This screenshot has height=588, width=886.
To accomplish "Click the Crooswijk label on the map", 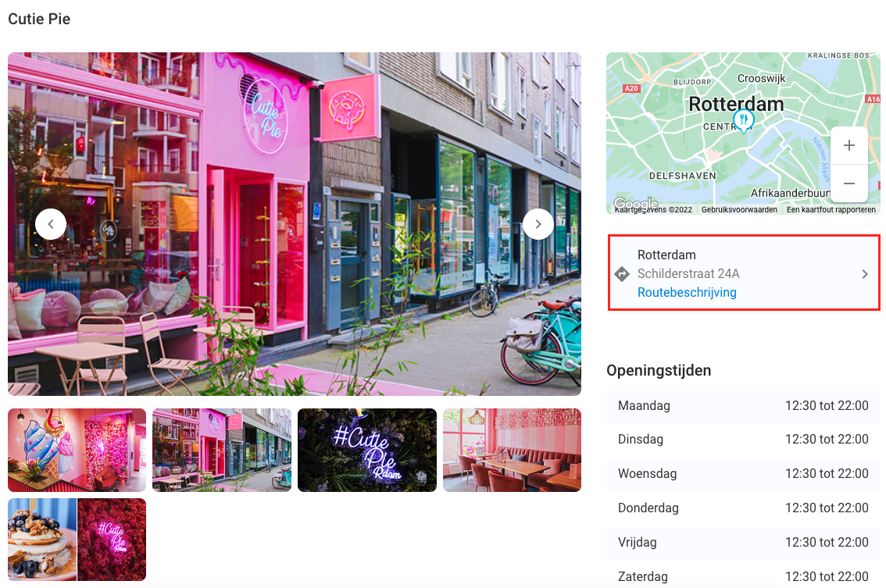I will point(761,79).
